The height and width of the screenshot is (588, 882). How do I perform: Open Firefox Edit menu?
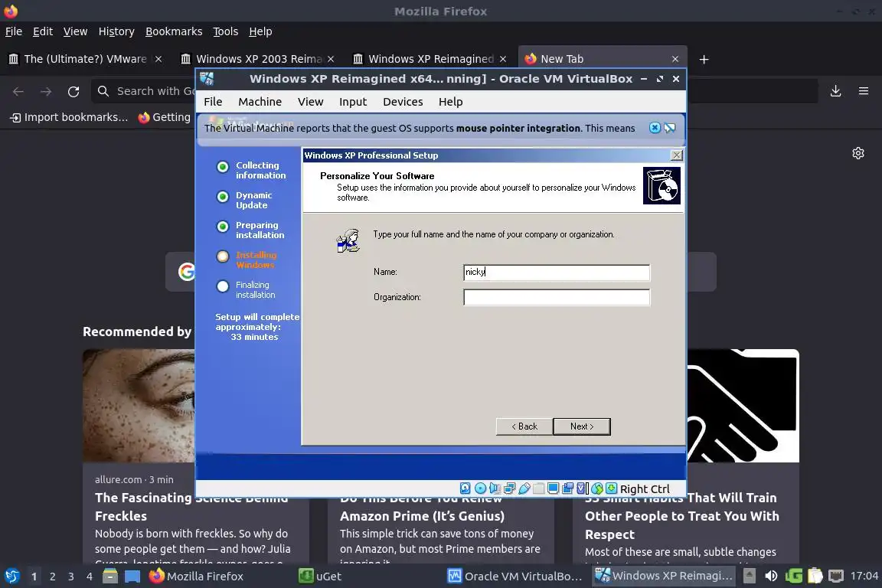43,31
